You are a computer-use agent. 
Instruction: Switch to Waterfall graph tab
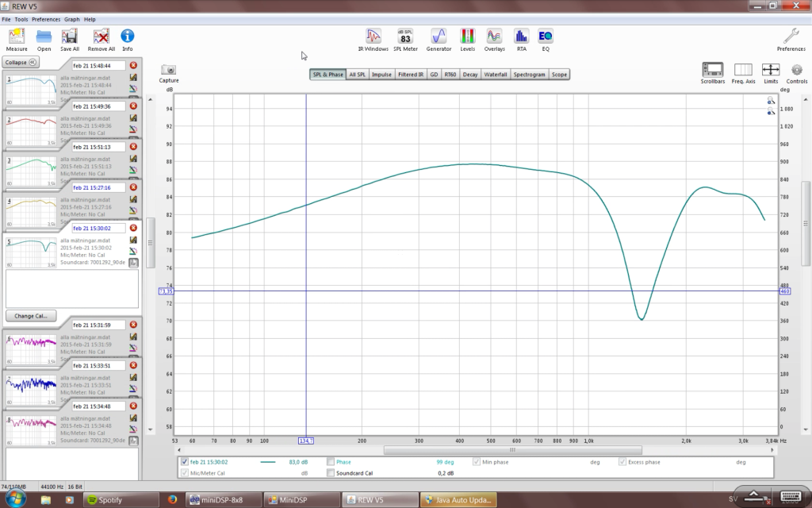coord(496,74)
